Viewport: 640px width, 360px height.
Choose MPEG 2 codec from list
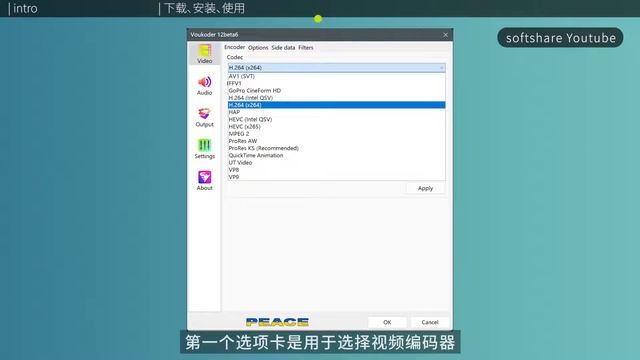click(336, 134)
